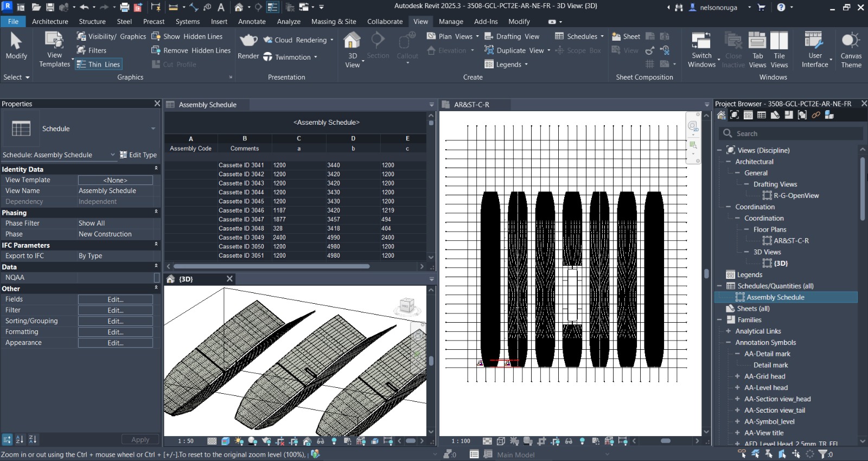
Task: Click Save in the quick access toolbar
Action: [x=50, y=7]
